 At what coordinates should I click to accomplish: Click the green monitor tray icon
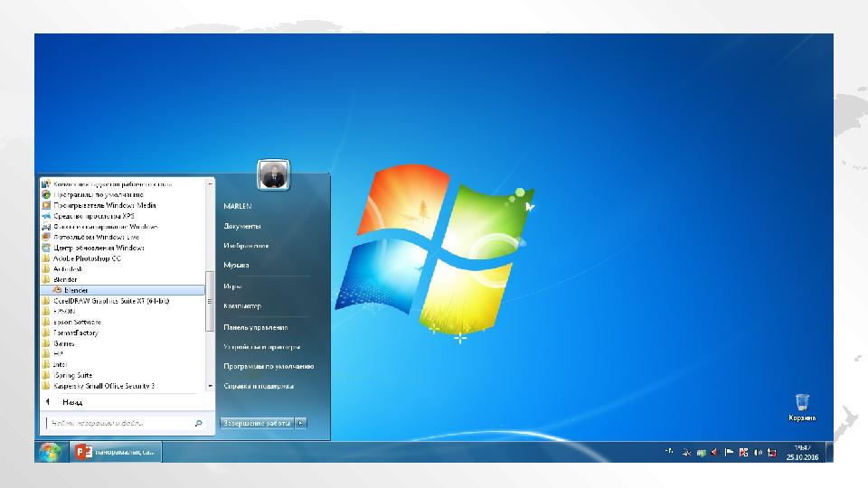click(x=701, y=453)
